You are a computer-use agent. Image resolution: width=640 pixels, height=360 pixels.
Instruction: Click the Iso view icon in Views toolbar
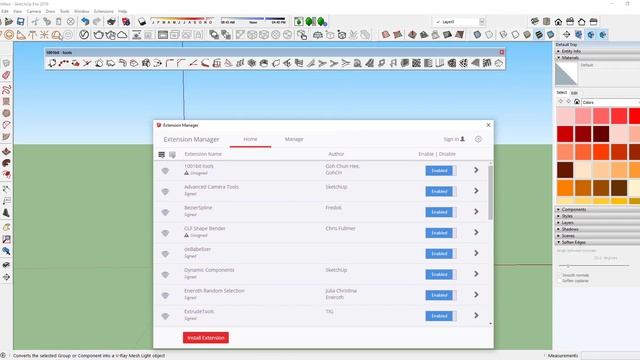point(535,22)
